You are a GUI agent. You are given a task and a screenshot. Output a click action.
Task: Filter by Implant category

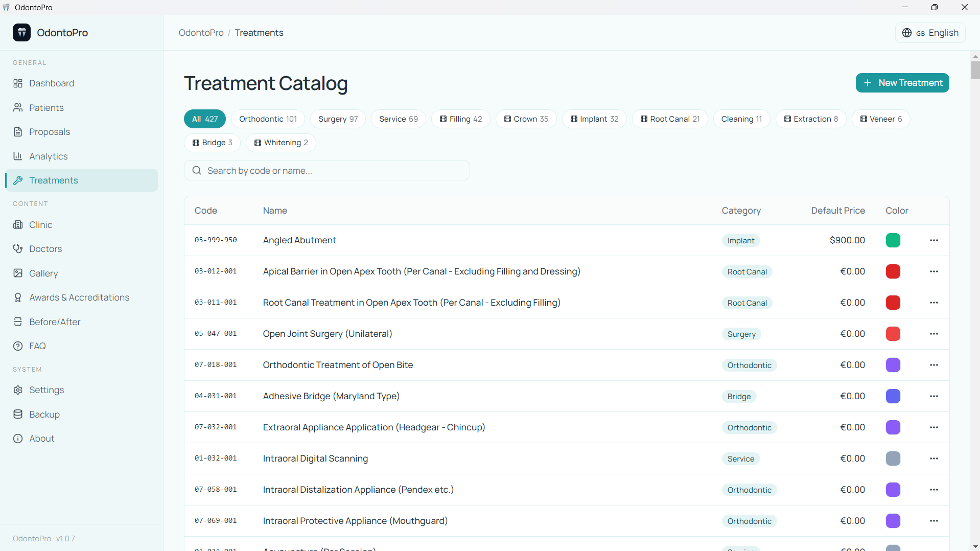(x=594, y=119)
